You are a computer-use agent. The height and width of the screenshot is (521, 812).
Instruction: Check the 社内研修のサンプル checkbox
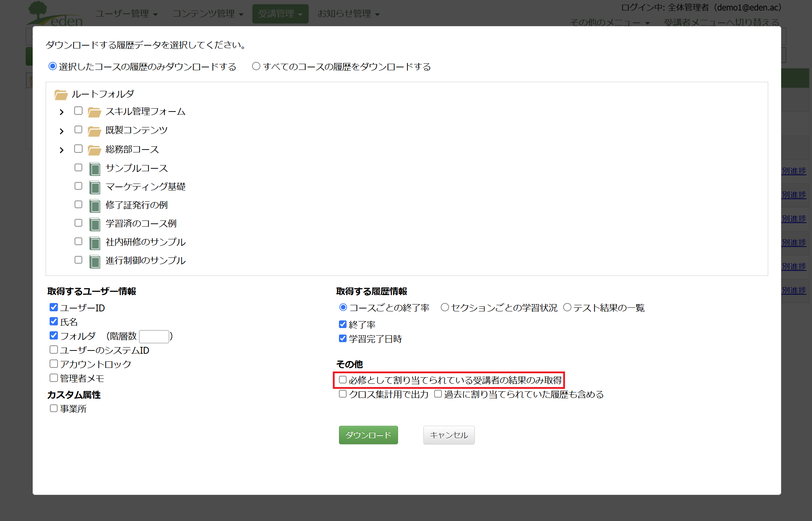pyautogui.click(x=78, y=241)
